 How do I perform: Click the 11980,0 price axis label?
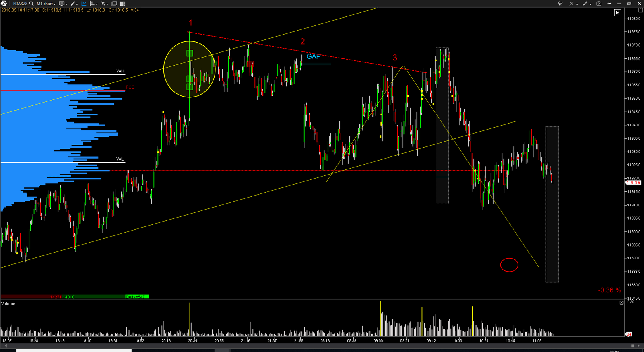[633, 19]
